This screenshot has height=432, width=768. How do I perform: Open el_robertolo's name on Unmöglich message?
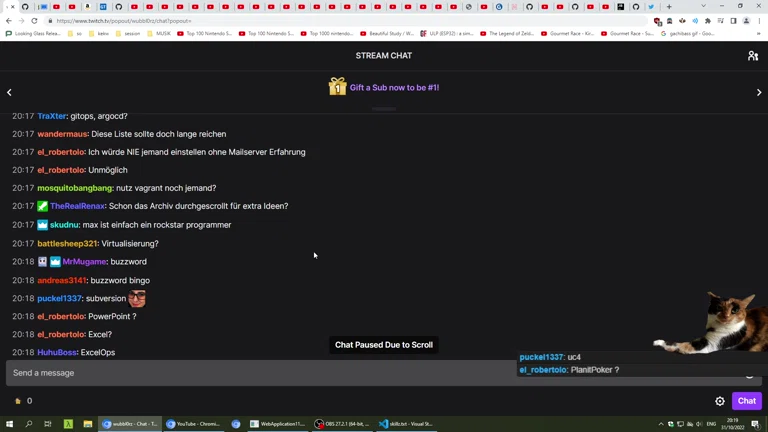(x=61, y=170)
